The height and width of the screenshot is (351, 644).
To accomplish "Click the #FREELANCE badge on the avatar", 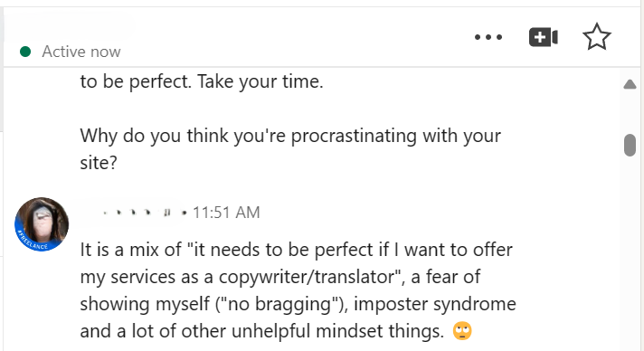I will [33, 242].
